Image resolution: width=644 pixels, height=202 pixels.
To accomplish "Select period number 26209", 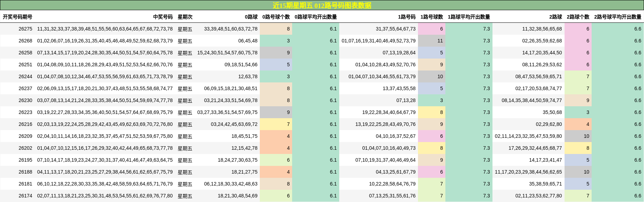I will (x=25, y=136).
